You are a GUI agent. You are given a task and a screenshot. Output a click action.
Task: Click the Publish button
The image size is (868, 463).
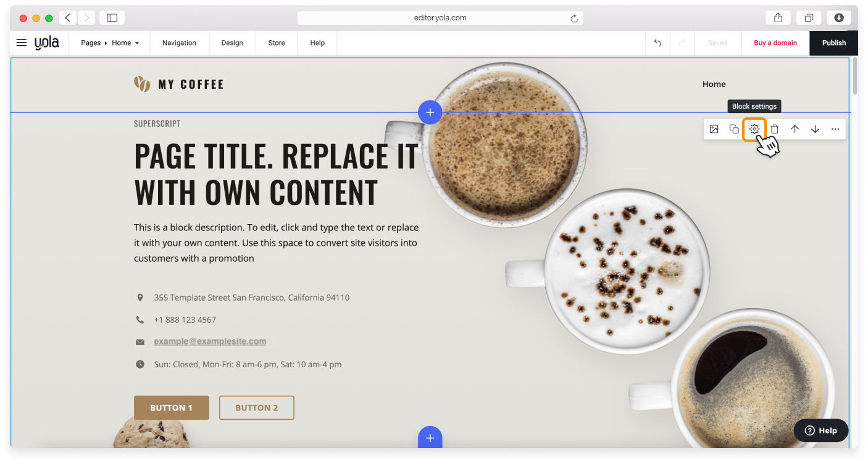[833, 43]
